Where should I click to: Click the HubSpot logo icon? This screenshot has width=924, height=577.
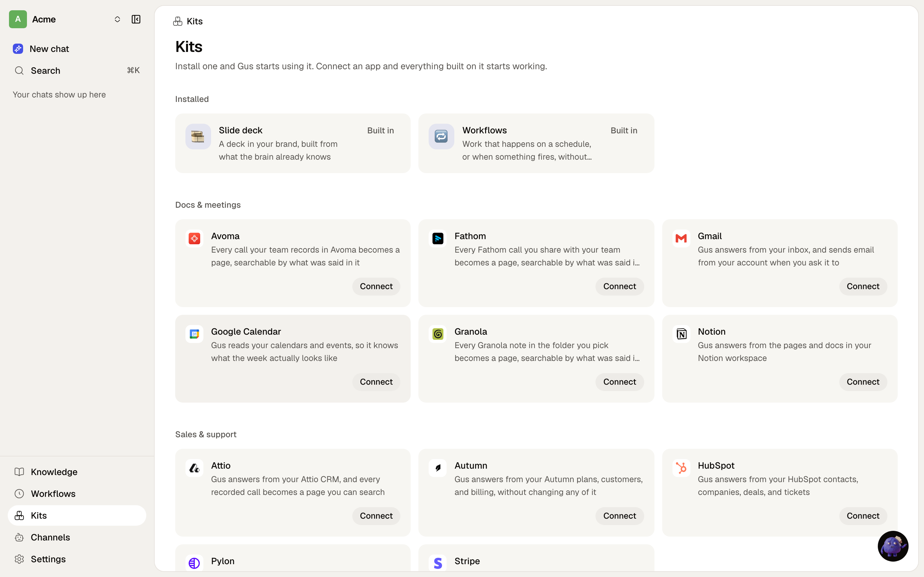[681, 468]
